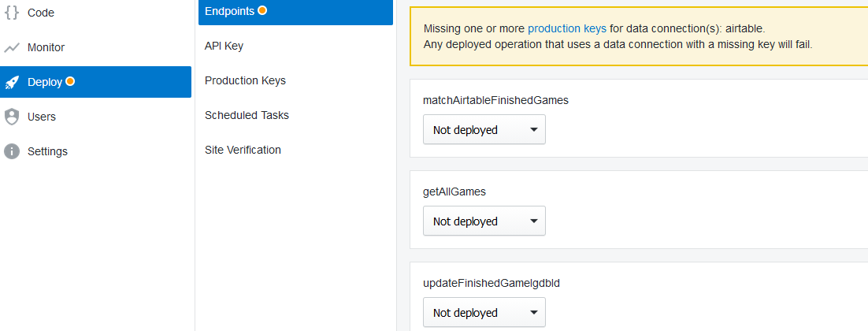This screenshot has height=331, width=868.
Task: Click the Deploy rocket icon
Action: click(12, 82)
